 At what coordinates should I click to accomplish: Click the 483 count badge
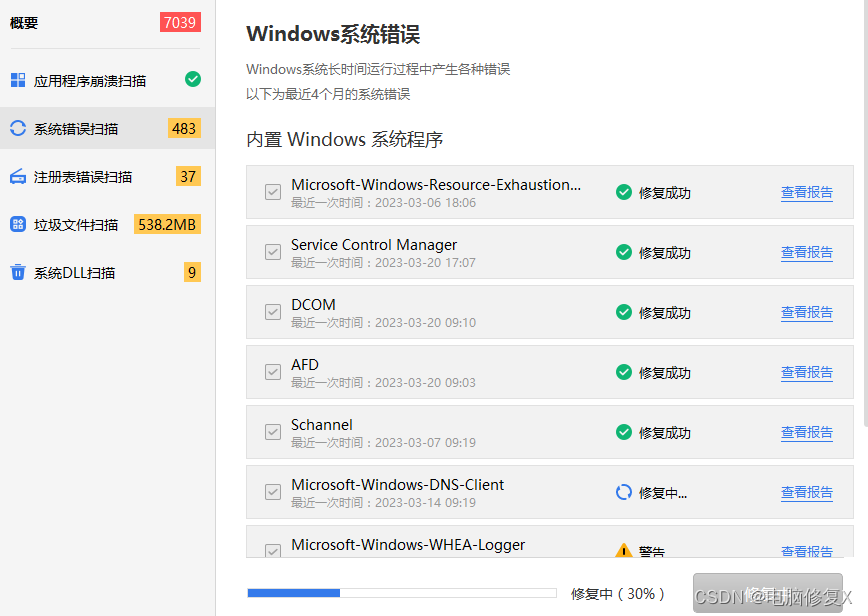pos(184,128)
